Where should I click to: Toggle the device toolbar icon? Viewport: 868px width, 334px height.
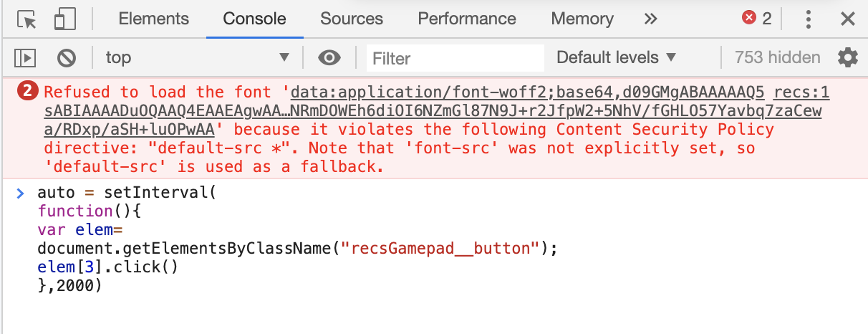pos(64,19)
